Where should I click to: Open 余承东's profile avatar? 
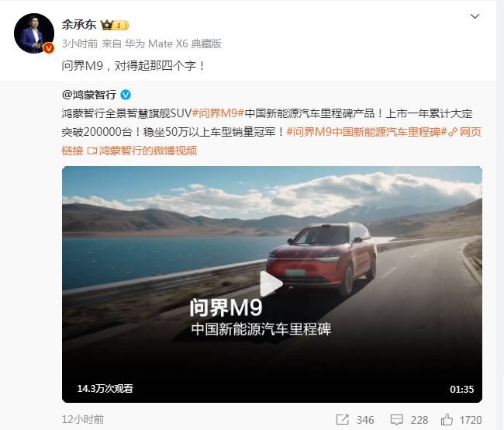(34, 33)
